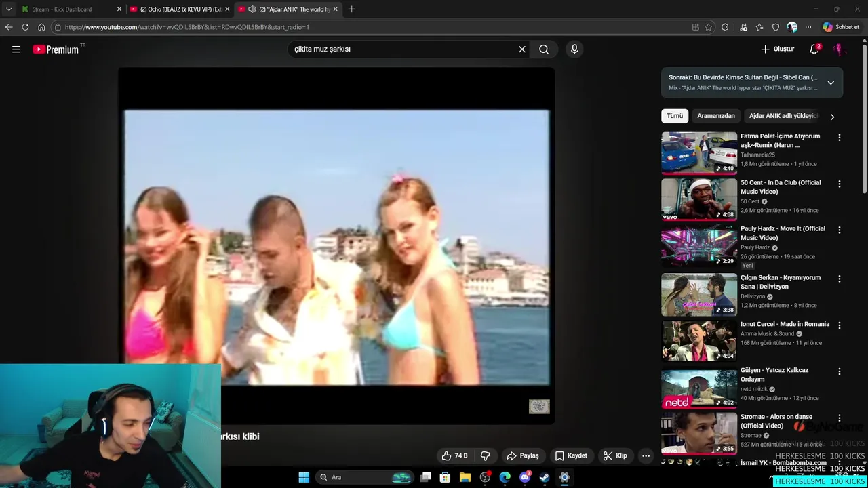The image size is (868, 488).
Task: Click the video player area
Action: pyautogui.click(x=336, y=246)
